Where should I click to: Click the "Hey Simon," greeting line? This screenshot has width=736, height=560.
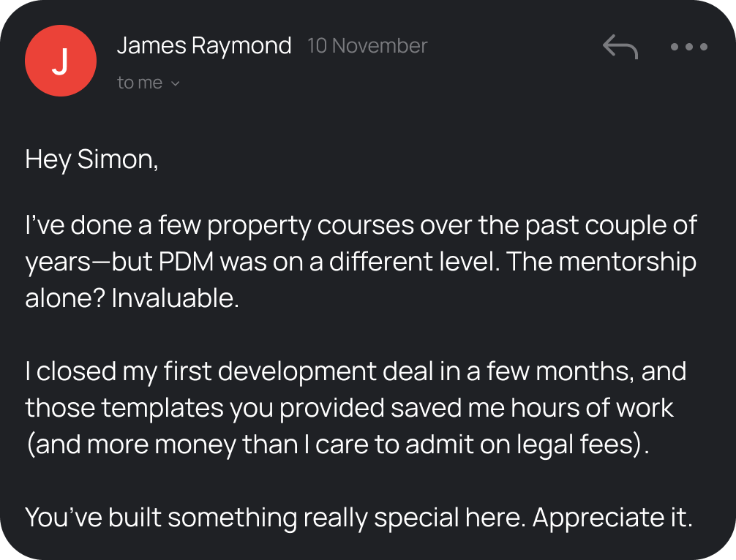[91, 159]
